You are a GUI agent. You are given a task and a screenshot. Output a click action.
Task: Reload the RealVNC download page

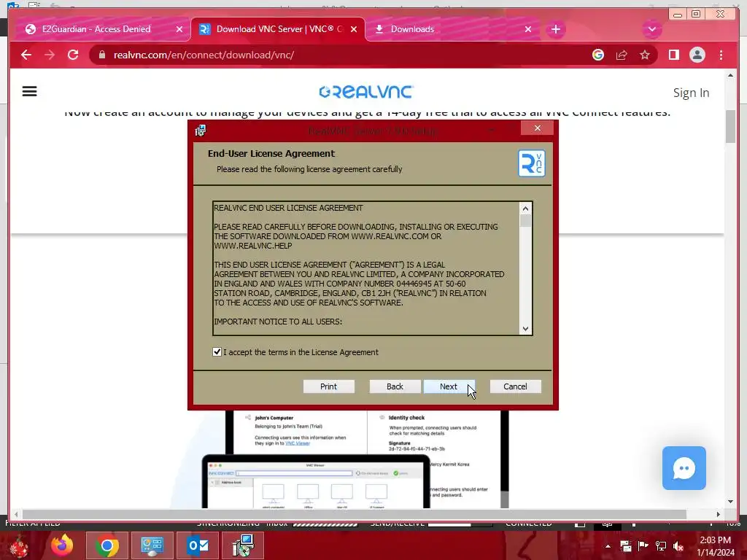[73, 55]
